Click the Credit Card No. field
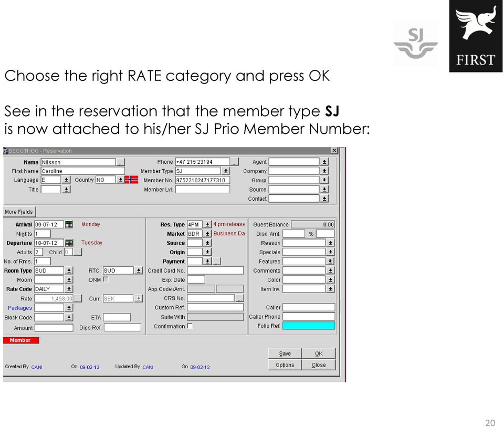504x427 pixels. point(215,270)
